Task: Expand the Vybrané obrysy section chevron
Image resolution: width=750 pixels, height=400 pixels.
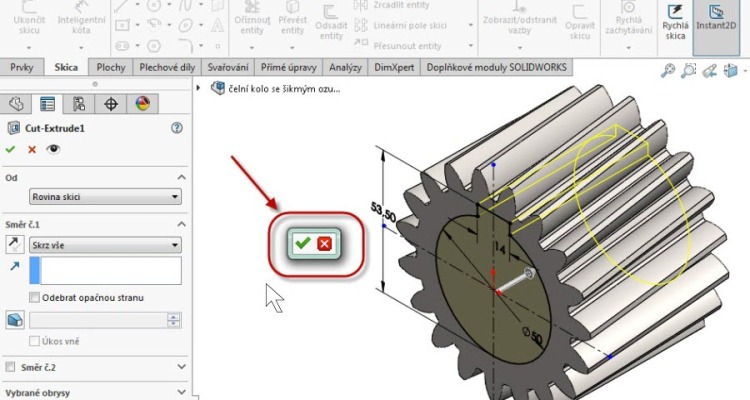Action: click(181, 392)
